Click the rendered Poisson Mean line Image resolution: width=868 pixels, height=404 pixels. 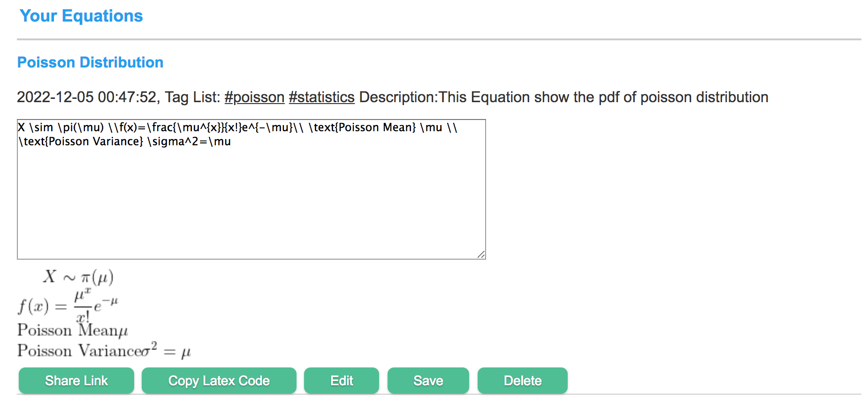(73, 330)
